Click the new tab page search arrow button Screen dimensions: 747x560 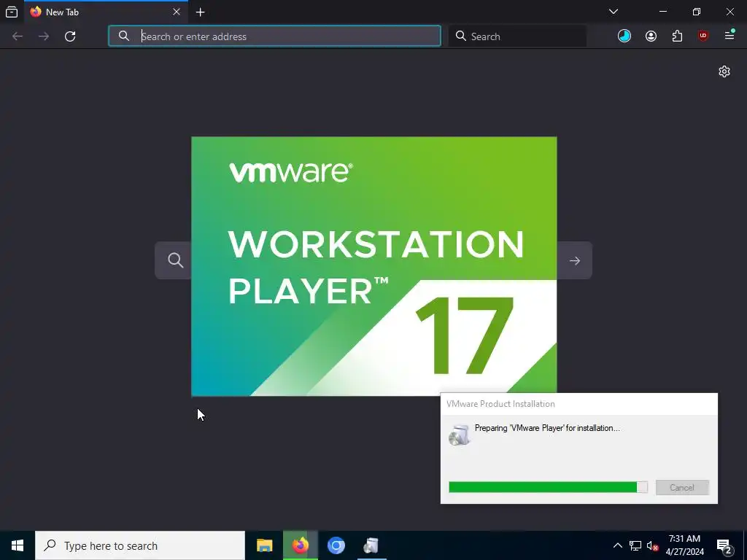coord(575,260)
